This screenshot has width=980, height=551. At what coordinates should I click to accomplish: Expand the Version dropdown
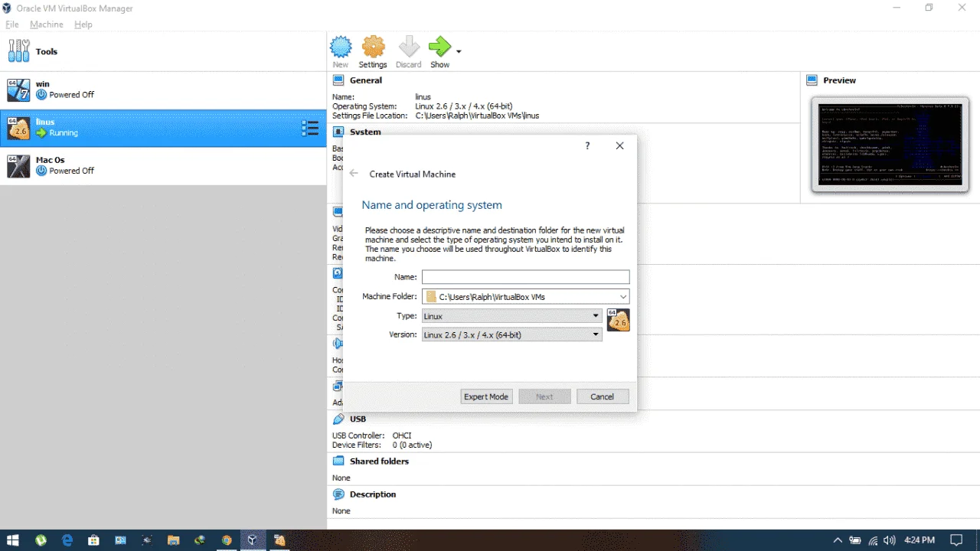point(511,334)
